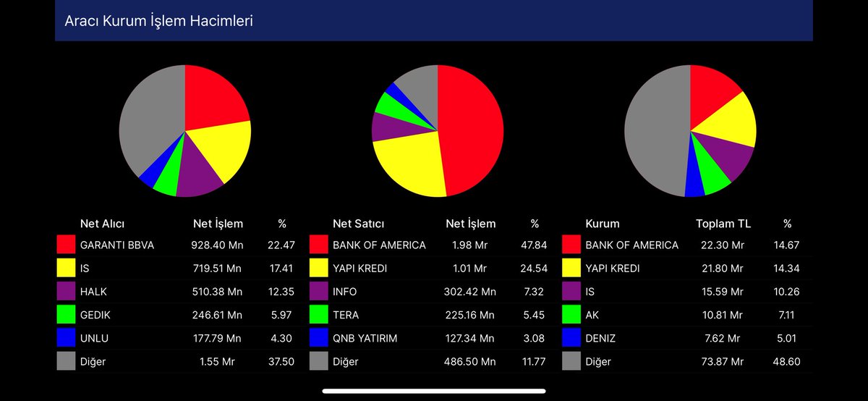This screenshot has height=401, width=868.
Task: Click the 302.42 Mn value
Action: 470,292
